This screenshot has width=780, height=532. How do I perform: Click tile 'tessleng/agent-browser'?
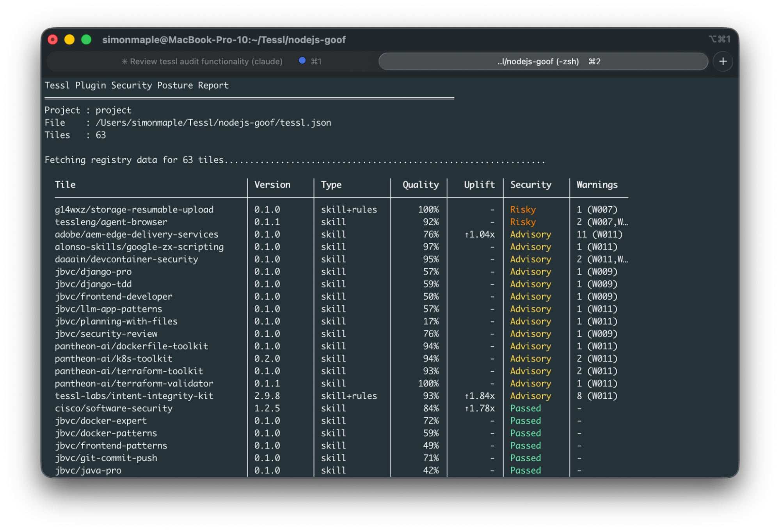point(111,222)
